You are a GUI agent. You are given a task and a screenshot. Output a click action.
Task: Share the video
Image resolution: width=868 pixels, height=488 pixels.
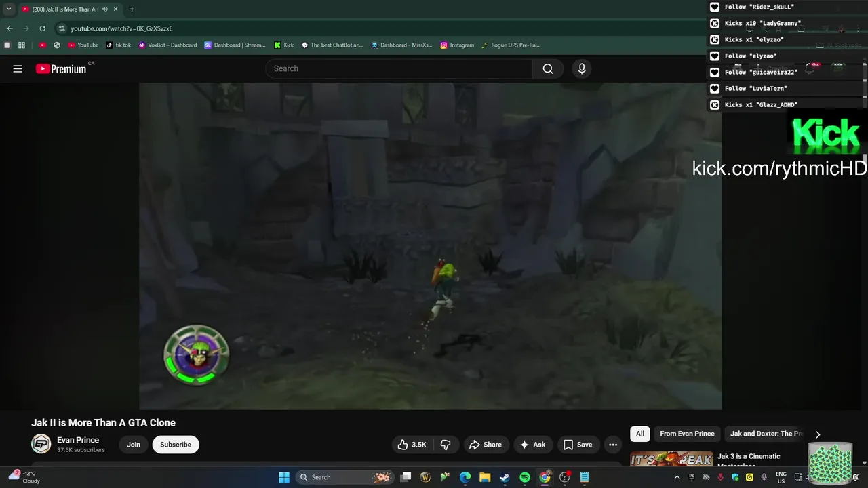[x=486, y=445]
